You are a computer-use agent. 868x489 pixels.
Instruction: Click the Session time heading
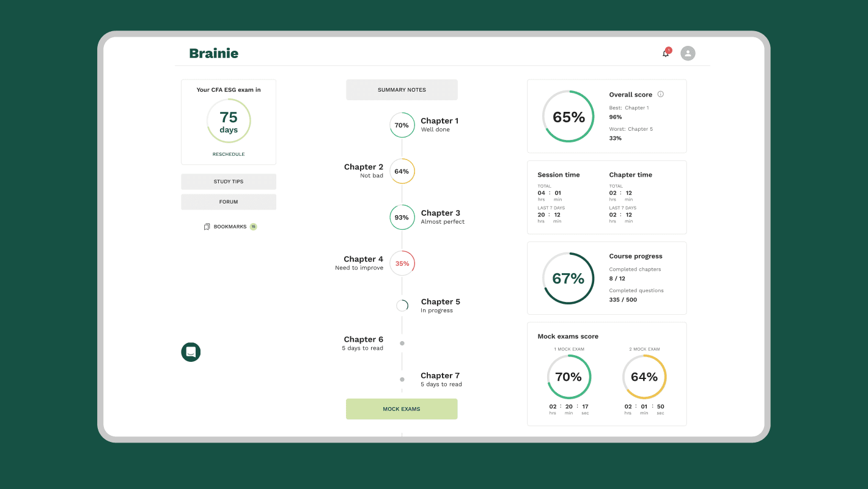[x=559, y=175]
